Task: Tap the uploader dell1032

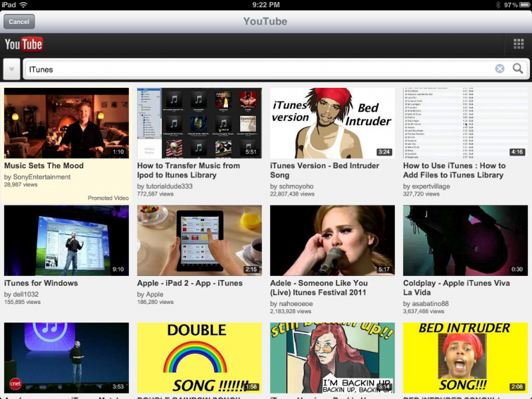Action: tap(26, 295)
